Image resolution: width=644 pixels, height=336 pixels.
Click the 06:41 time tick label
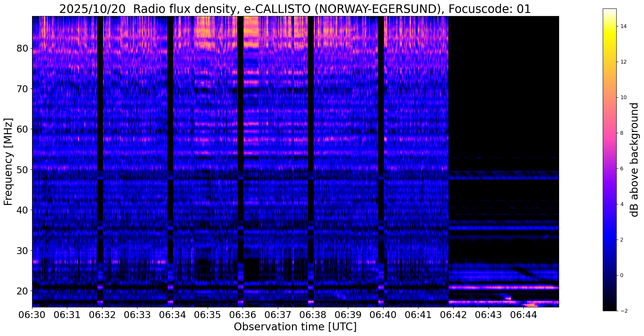coord(418,315)
